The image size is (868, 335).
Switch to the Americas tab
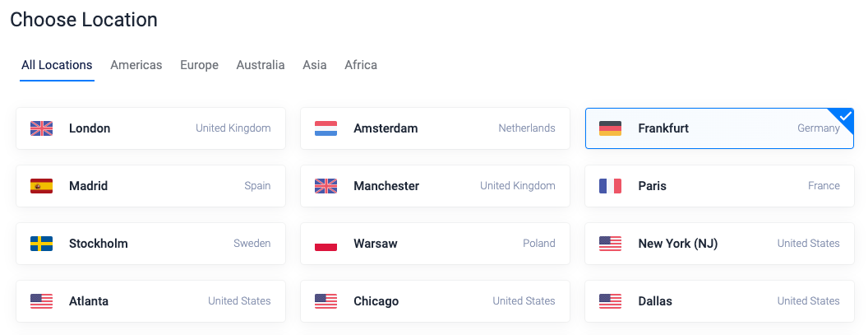point(136,65)
